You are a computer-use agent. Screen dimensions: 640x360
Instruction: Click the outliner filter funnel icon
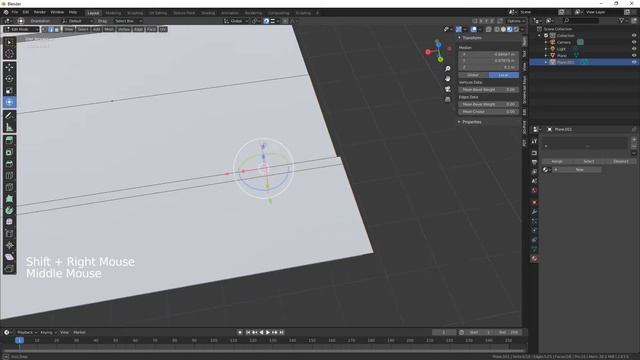pos(621,20)
